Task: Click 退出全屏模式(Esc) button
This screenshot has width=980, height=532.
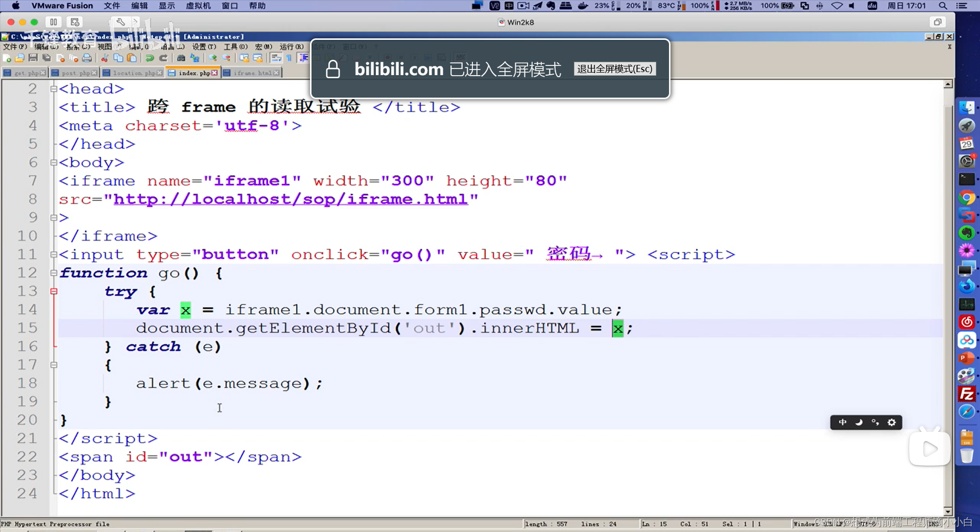Action: [614, 69]
